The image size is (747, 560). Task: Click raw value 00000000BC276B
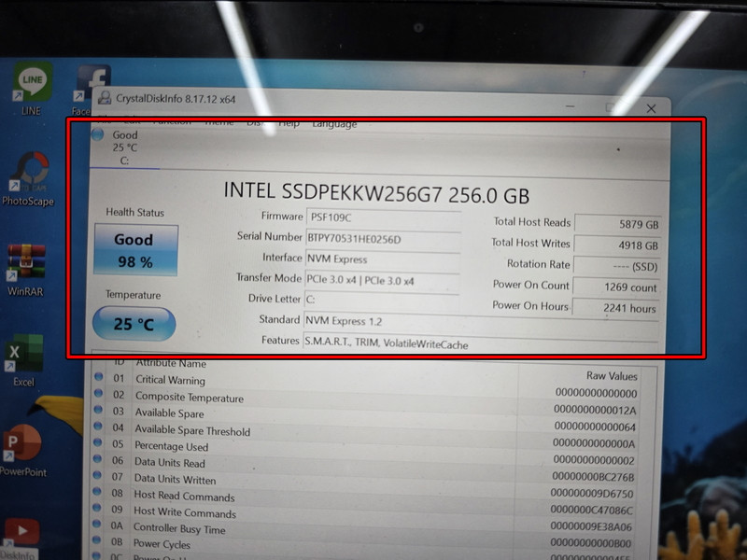pyautogui.click(x=593, y=477)
